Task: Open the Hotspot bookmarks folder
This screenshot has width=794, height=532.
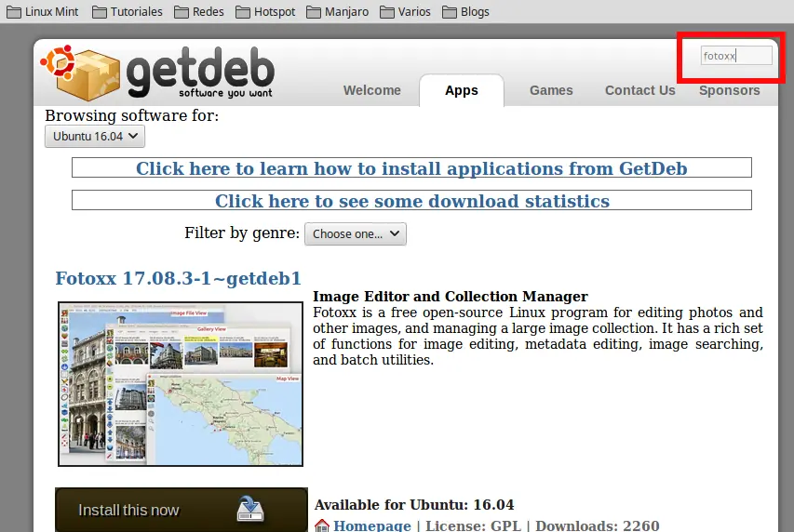Action: (265, 12)
